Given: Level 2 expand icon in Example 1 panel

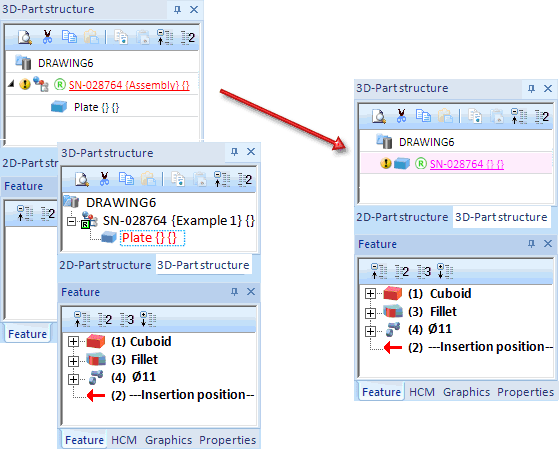Looking at the screenshot, I should point(245,179).
